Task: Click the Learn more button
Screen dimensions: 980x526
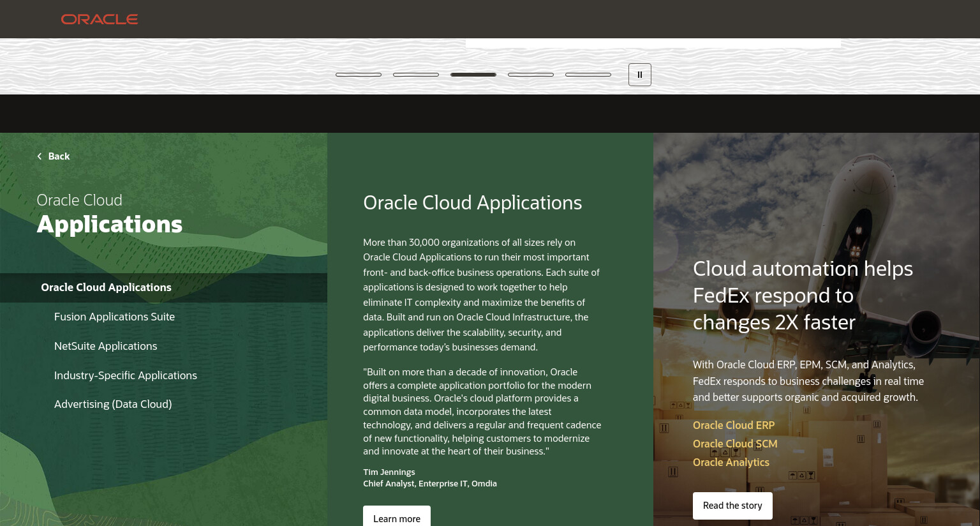Action: 397,517
